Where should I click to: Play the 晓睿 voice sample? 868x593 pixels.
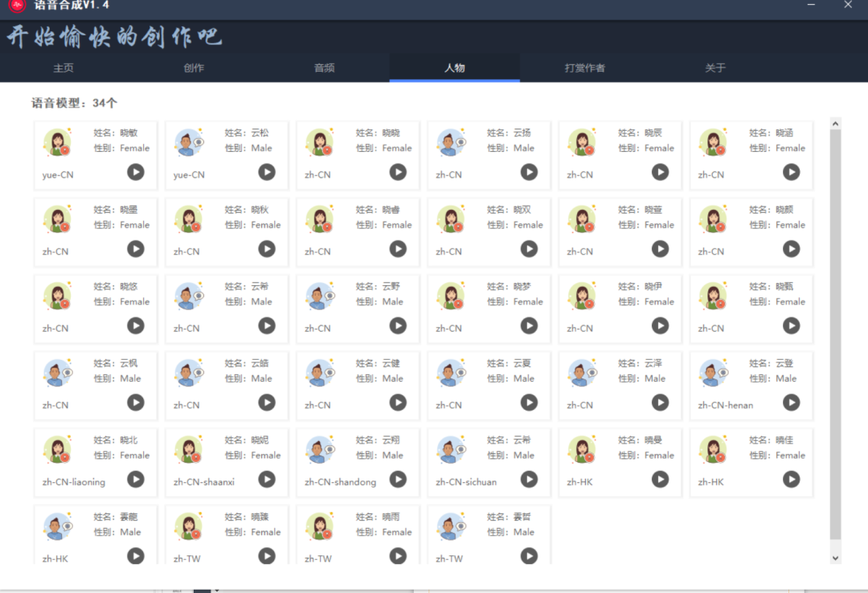click(x=398, y=249)
